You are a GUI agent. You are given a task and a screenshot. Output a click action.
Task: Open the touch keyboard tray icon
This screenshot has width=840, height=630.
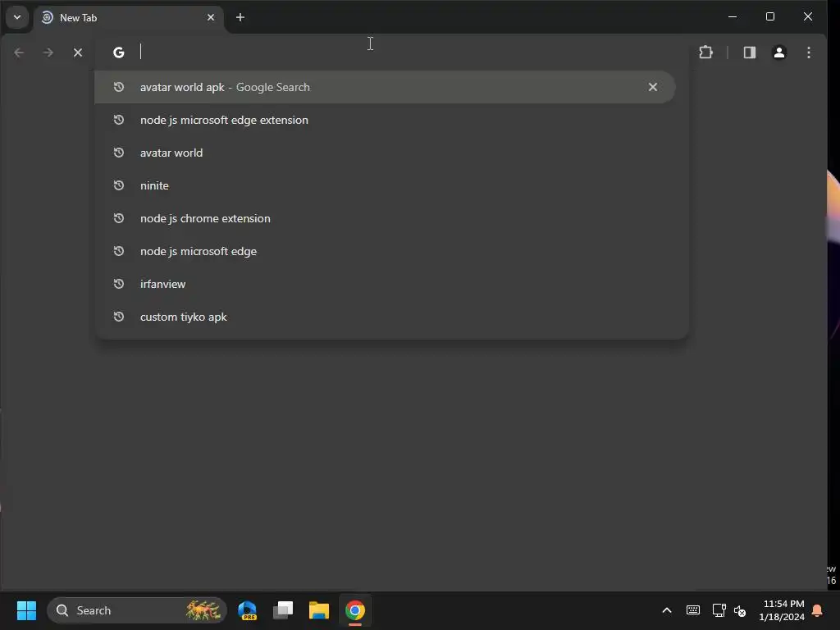click(692, 610)
